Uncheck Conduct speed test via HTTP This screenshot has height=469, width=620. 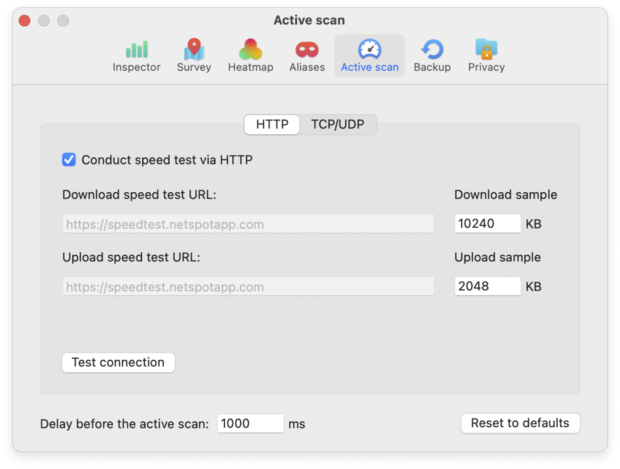69,159
